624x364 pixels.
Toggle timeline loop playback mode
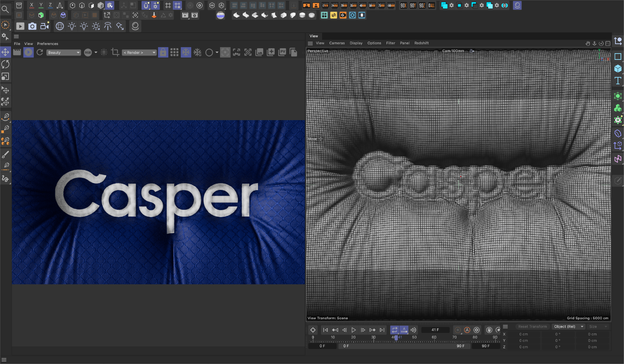[x=394, y=330]
